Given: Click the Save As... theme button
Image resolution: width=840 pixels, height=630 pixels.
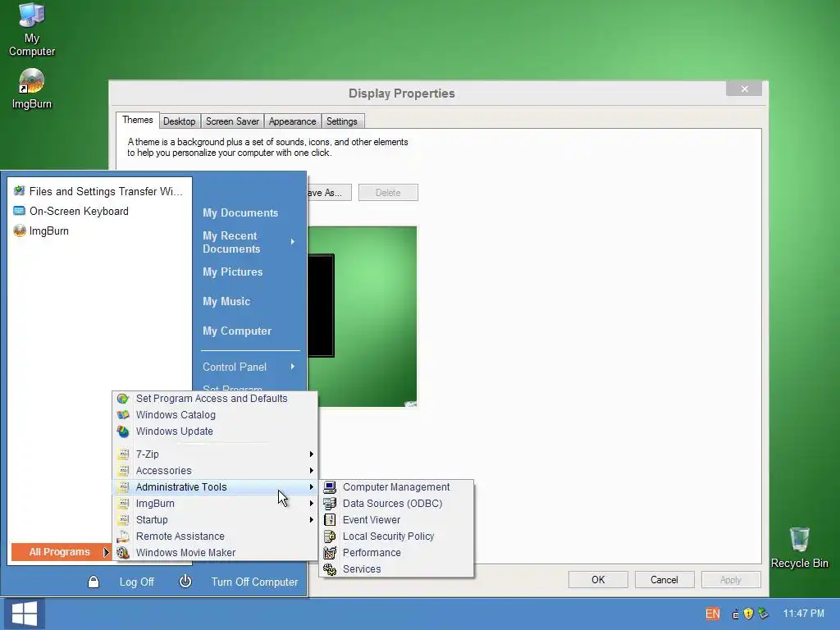Looking at the screenshot, I should click(x=329, y=193).
